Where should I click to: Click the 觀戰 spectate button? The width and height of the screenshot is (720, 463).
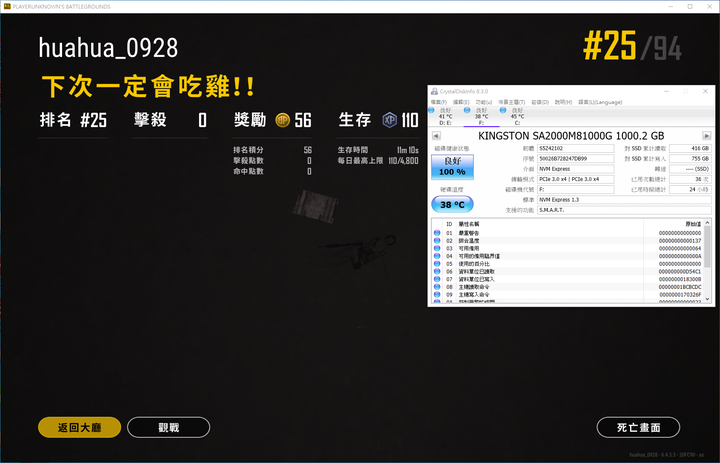coord(169,427)
